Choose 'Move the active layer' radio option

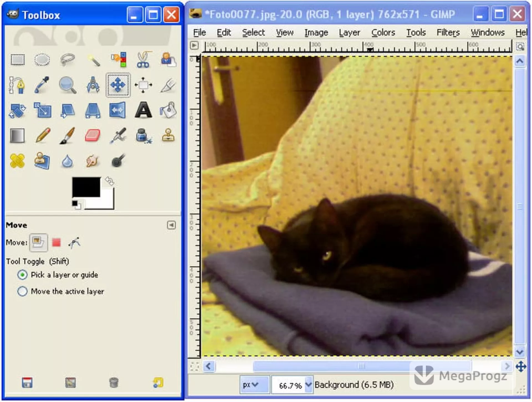pos(61,291)
